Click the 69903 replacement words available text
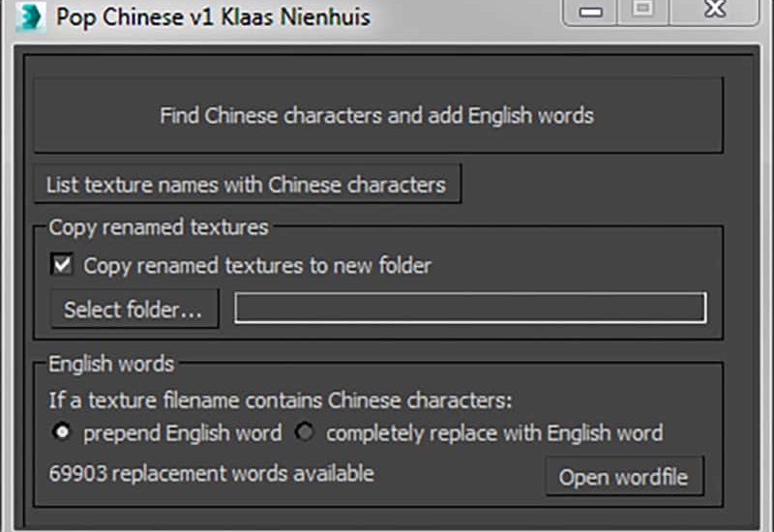The width and height of the screenshot is (774, 532). tap(211, 473)
